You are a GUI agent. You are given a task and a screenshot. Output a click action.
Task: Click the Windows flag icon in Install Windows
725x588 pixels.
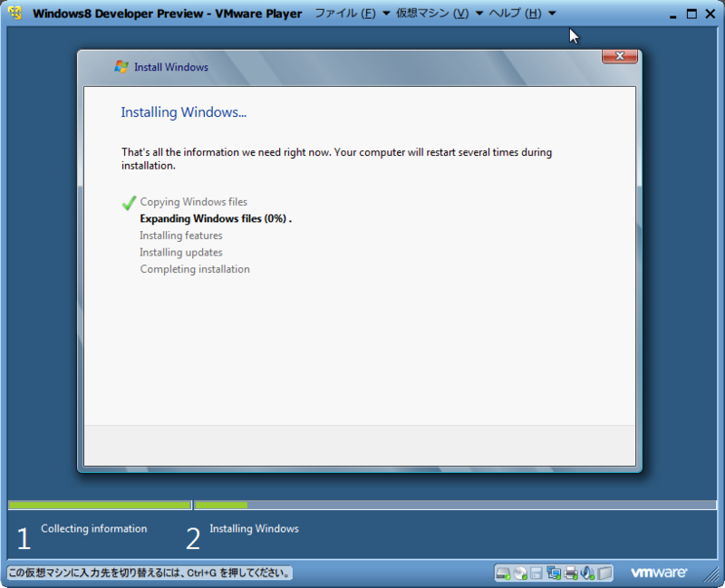(x=121, y=66)
